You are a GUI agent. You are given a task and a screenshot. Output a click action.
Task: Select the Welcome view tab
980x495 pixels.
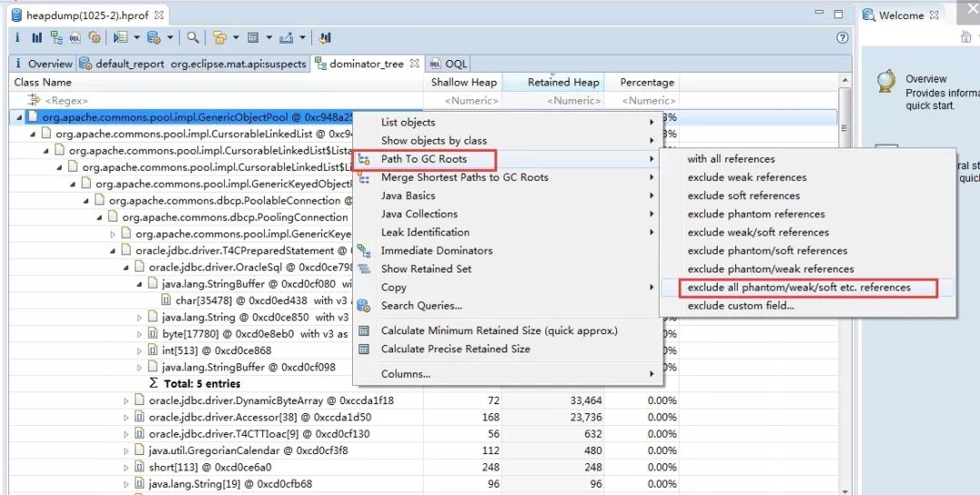click(901, 15)
